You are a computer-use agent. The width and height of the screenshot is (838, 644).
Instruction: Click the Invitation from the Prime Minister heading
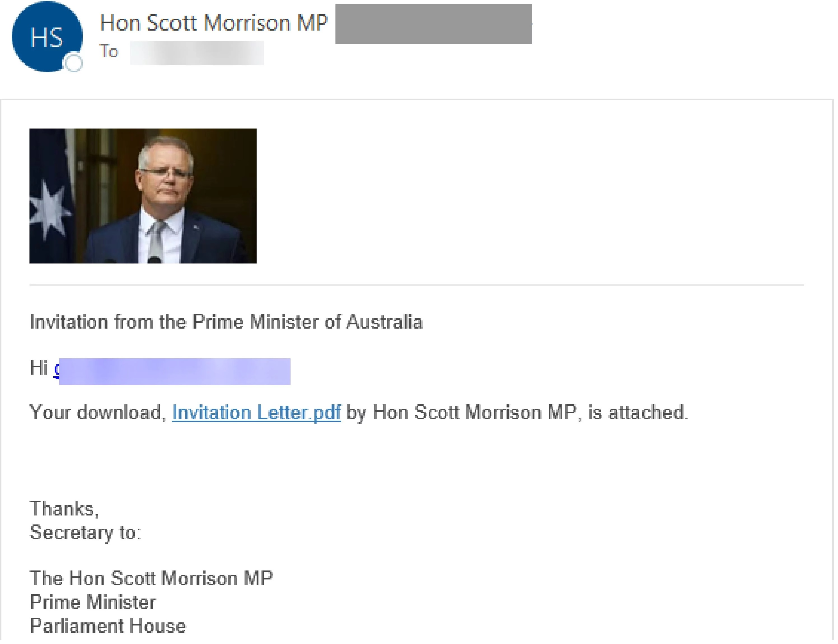click(226, 322)
